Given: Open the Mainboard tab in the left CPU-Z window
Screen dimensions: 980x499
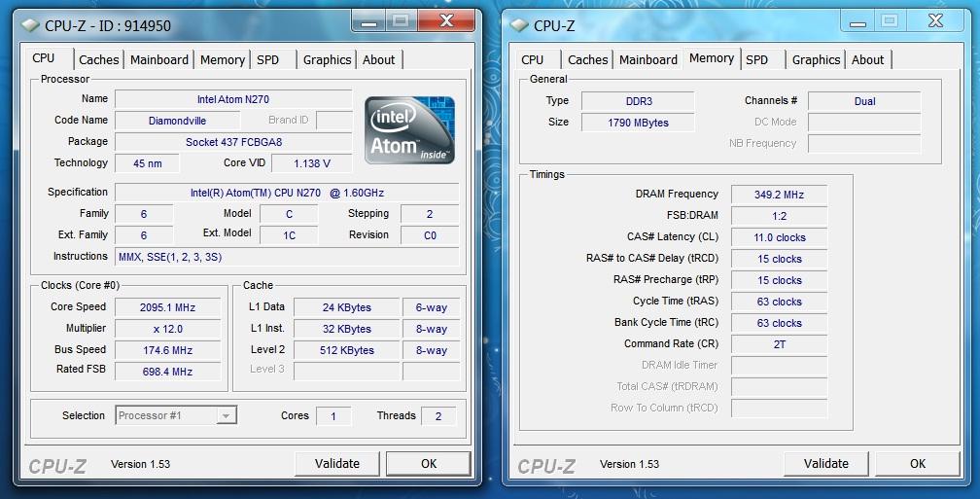Looking at the screenshot, I should pyautogui.click(x=158, y=60).
